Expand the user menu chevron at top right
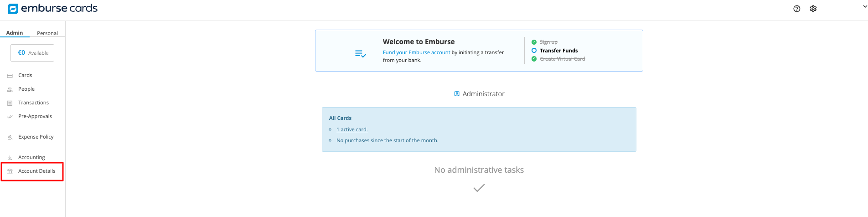 865,7
